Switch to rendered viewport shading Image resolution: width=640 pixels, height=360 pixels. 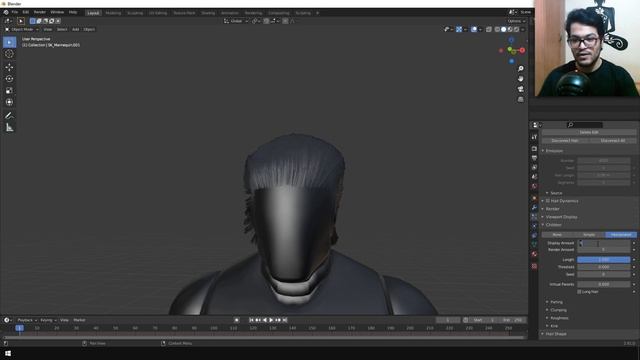point(516,29)
